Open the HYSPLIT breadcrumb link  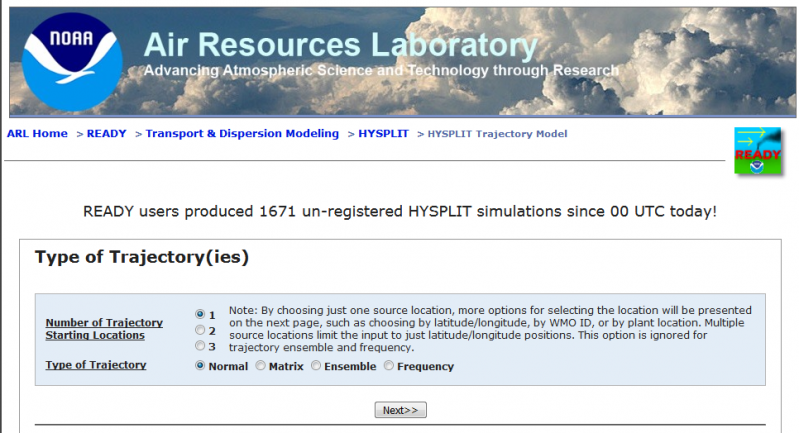coord(383,134)
